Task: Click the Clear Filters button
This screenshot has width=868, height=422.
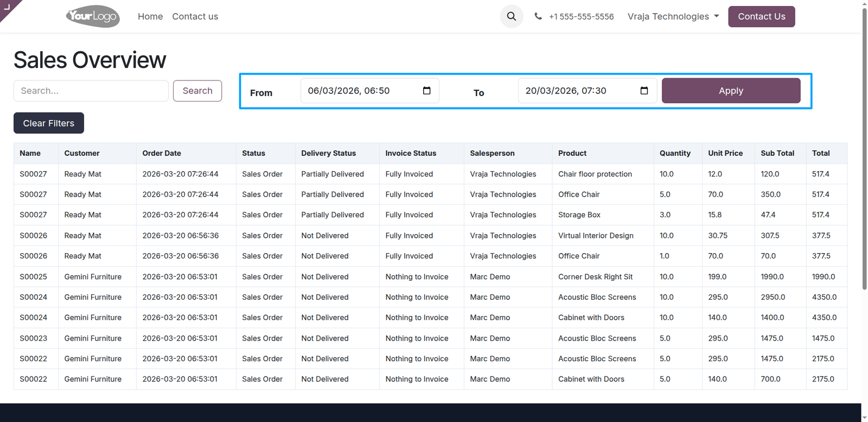Action: point(49,123)
